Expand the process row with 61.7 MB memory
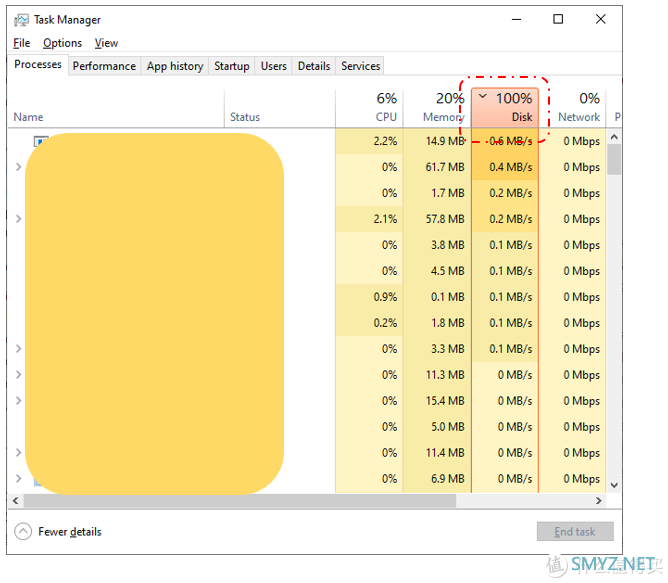The image size is (668, 583). [18, 167]
